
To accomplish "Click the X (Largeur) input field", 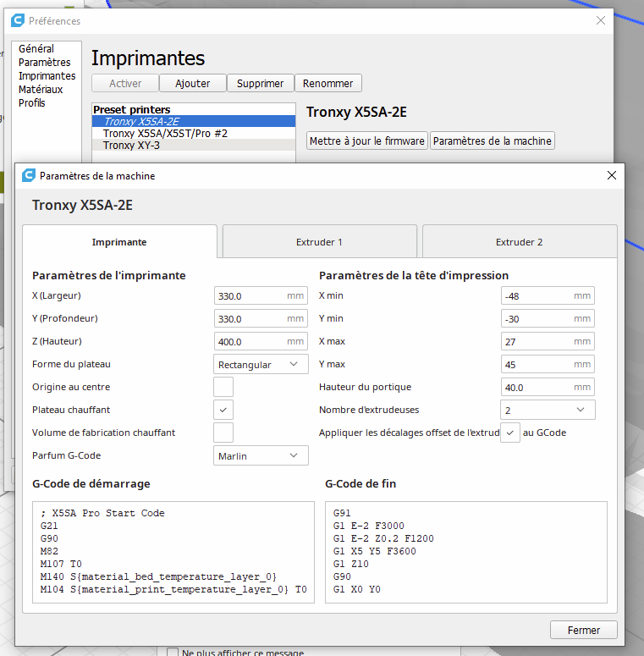I will 261,295.
